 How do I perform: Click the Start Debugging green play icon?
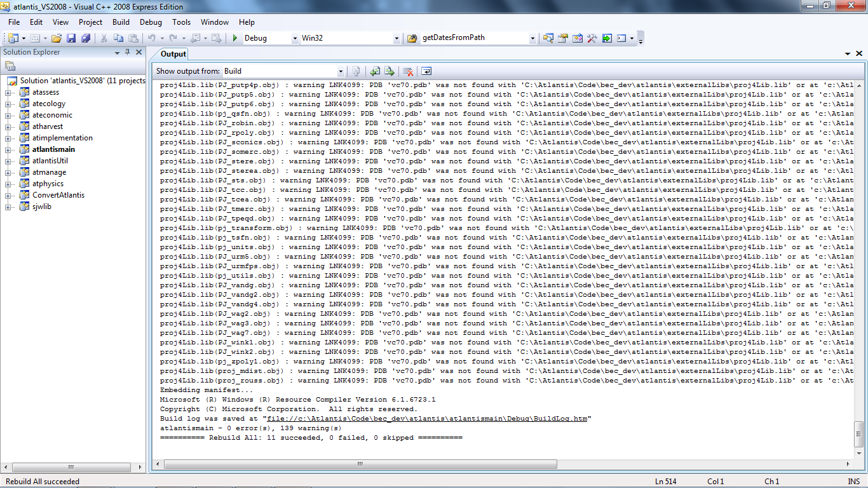pyautogui.click(x=235, y=38)
